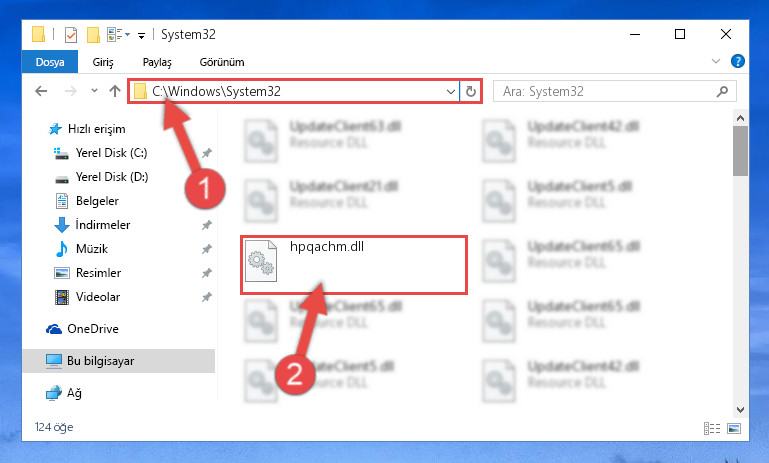Go up one folder level
This screenshot has width=769, height=463.
[x=115, y=91]
